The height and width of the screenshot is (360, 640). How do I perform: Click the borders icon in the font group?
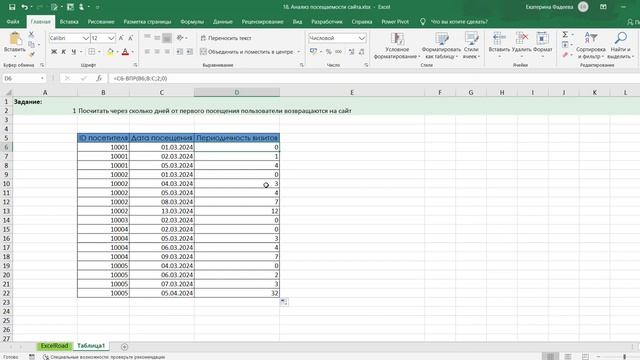coord(92,52)
